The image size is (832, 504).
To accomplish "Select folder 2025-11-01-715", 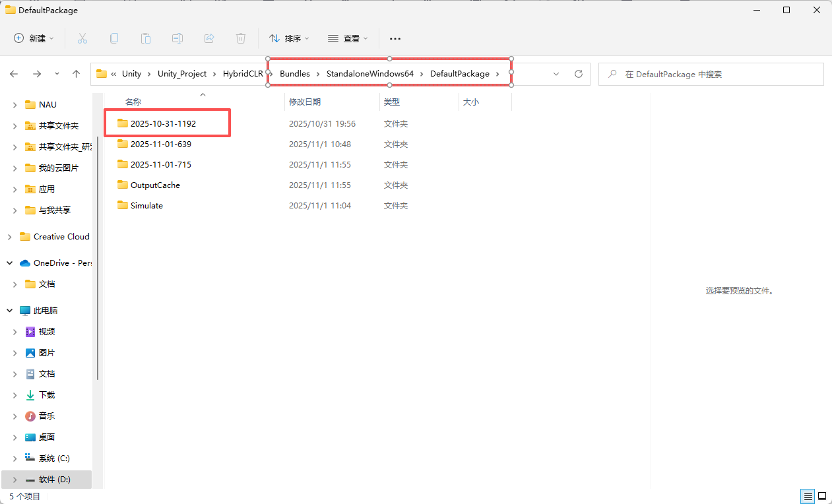I will (x=161, y=164).
